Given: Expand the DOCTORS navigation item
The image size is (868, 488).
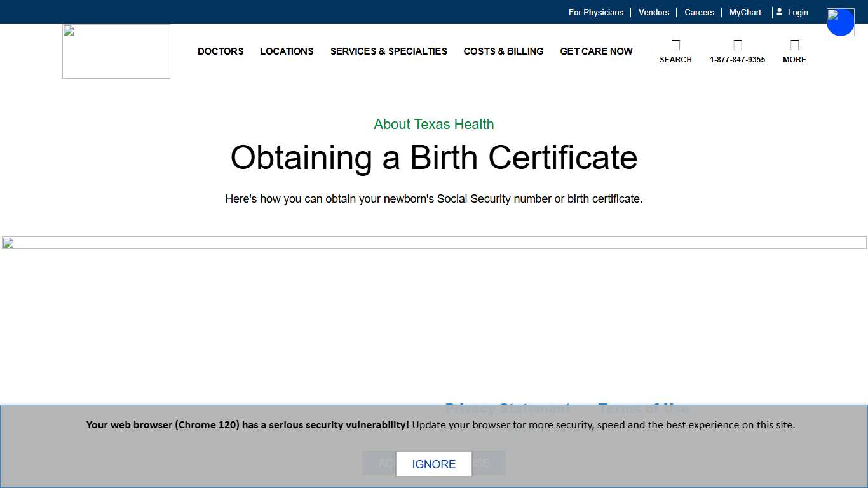Looking at the screenshot, I should pyautogui.click(x=220, y=51).
